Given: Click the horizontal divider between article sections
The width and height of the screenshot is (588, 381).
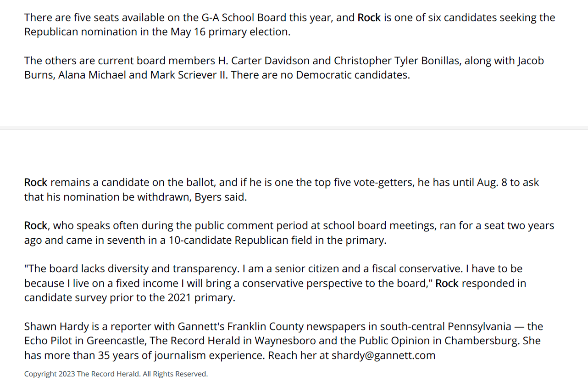Looking at the screenshot, I should point(294,128).
